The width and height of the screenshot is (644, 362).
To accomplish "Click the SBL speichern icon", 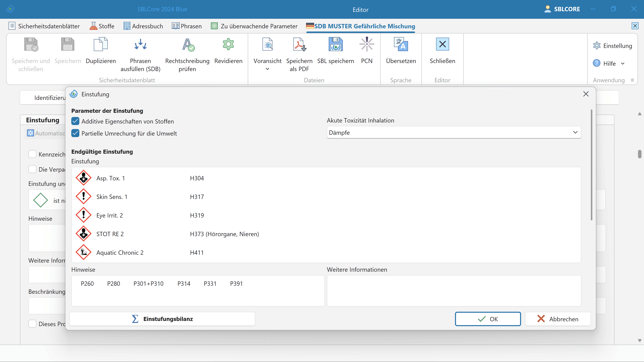I will [335, 44].
